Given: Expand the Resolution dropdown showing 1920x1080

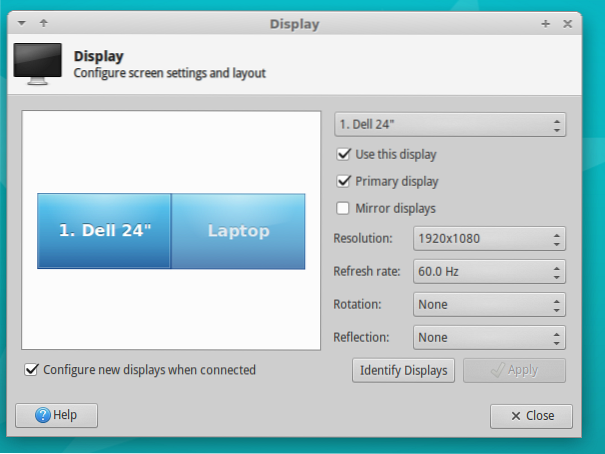Looking at the screenshot, I should click(489, 239).
